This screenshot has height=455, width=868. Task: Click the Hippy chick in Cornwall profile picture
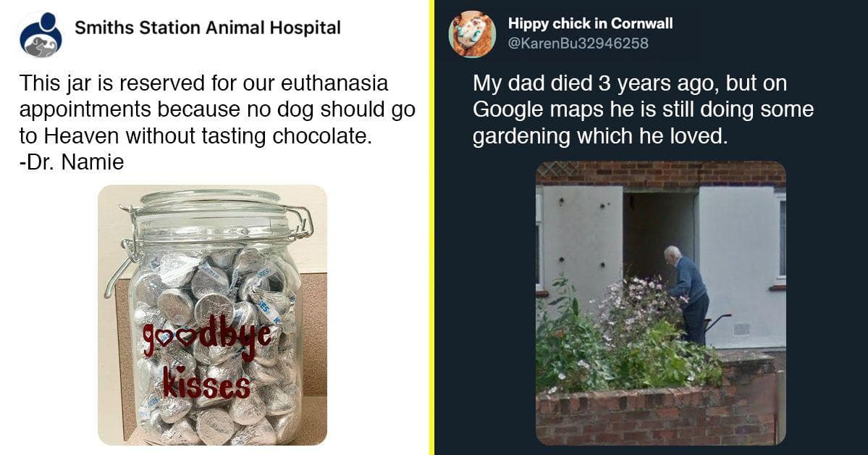[x=472, y=33]
